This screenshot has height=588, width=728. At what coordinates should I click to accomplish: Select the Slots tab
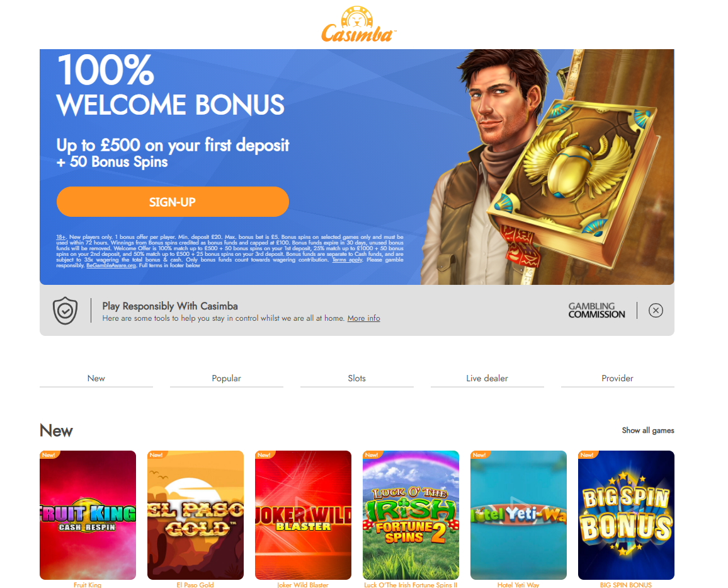pos(357,378)
